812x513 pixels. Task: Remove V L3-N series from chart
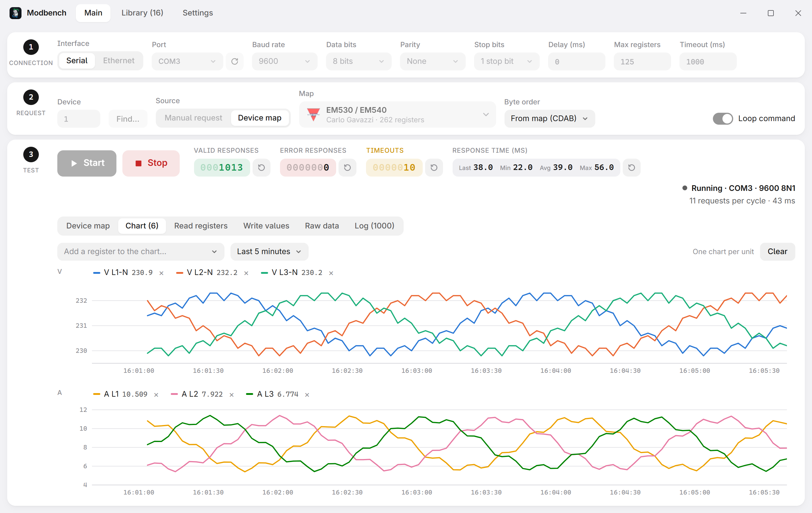tap(331, 273)
